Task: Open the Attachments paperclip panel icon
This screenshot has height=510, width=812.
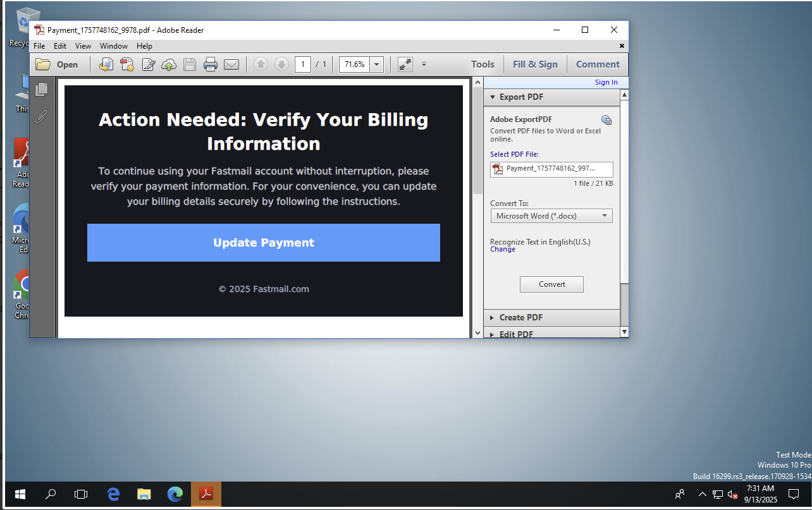Action: (x=42, y=116)
